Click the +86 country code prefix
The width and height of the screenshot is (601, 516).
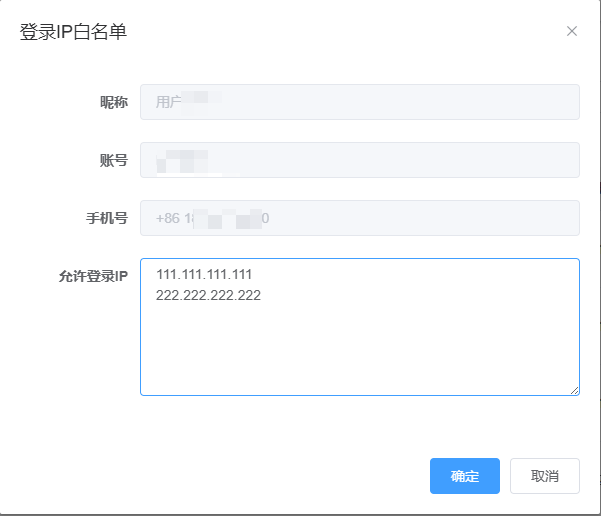[168, 218]
